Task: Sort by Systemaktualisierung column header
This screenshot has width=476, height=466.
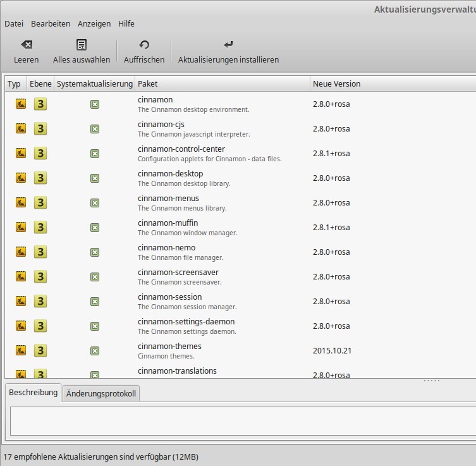Action: 95,84
